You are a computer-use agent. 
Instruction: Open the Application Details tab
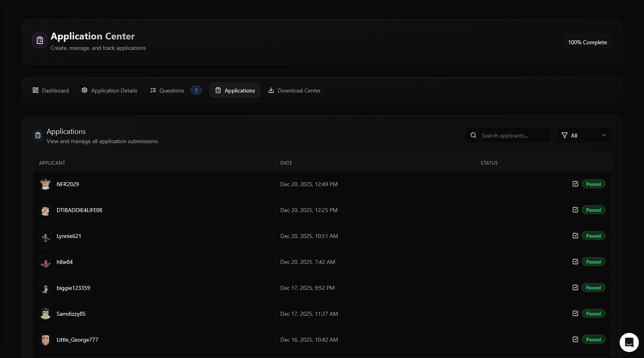(x=109, y=90)
